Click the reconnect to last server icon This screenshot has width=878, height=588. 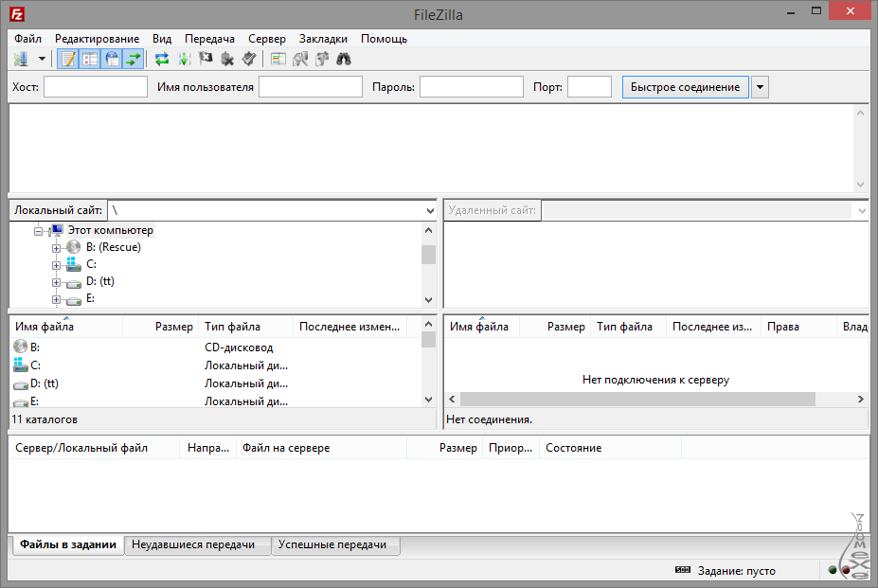(x=249, y=59)
